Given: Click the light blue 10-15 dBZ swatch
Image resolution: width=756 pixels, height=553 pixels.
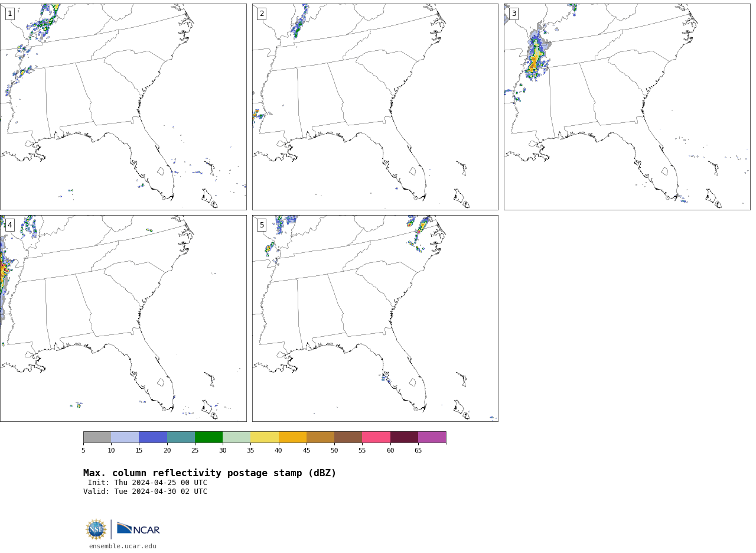Looking at the screenshot, I should coord(125,437).
